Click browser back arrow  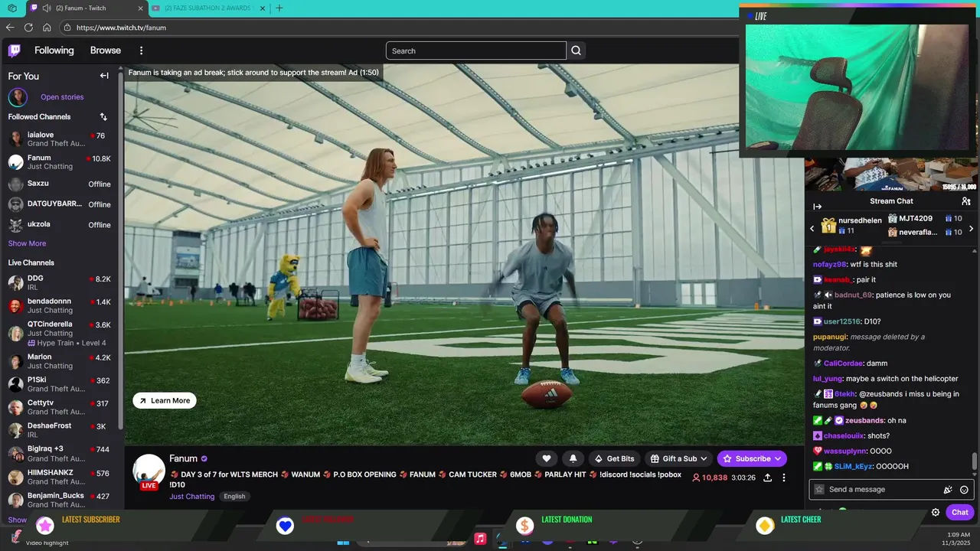pyautogui.click(x=11, y=28)
